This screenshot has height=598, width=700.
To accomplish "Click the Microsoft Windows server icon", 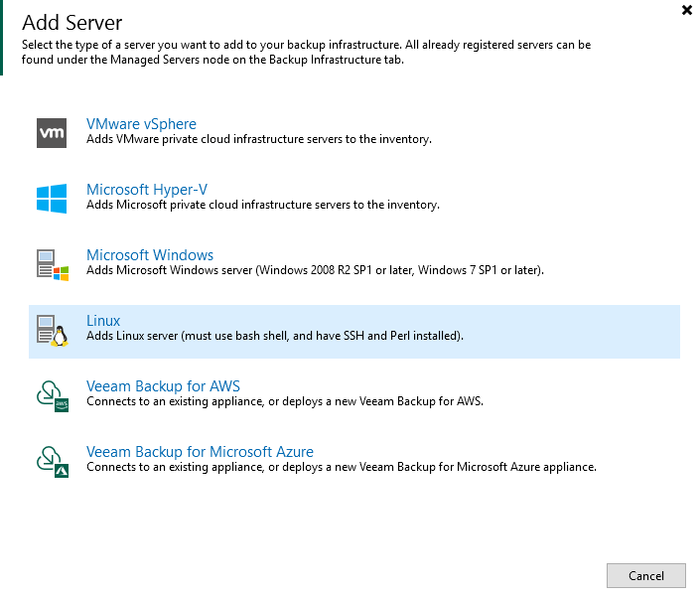I will tap(53, 265).
